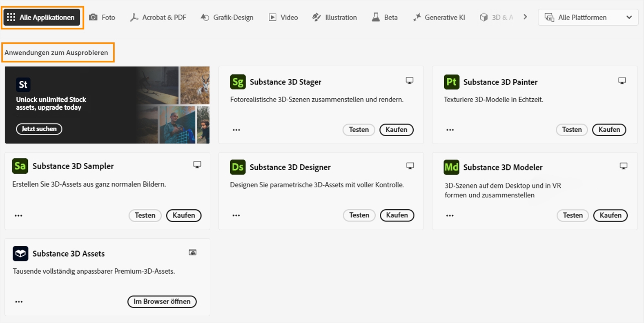Click the Anwendungen zum Ausprobieren heading
Image resolution: width=644 pixels, height=323 pixels.
coord(56,53)
